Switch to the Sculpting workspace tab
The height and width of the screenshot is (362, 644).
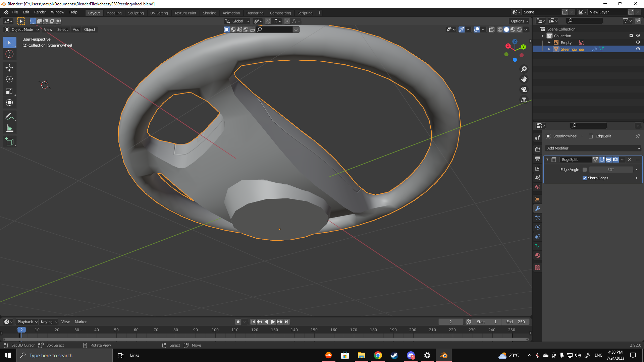click(136, 13)
